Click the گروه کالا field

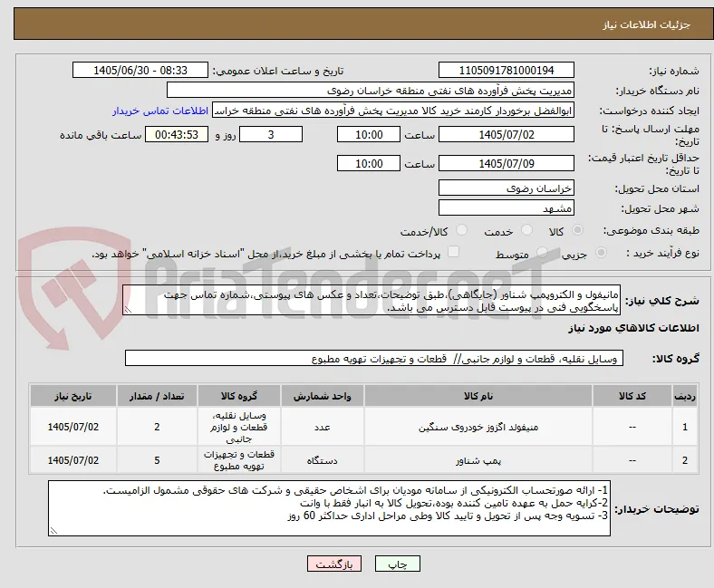click(374, 359)
